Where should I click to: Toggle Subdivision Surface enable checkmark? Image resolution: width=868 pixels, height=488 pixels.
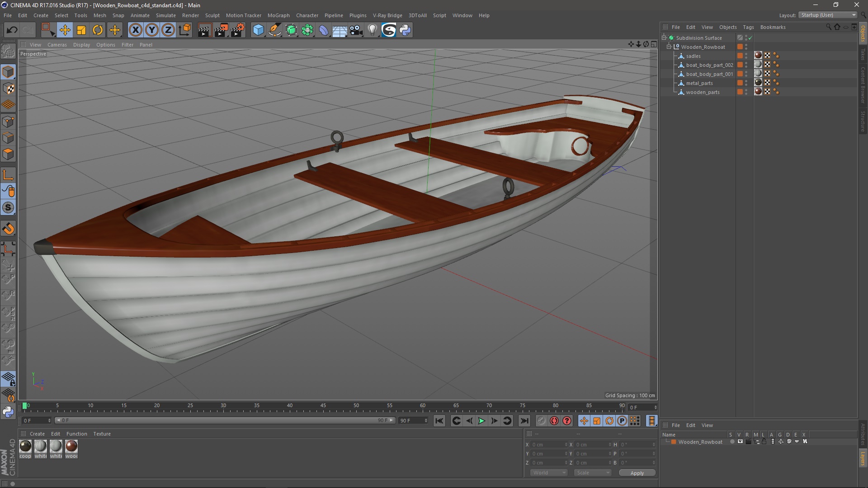[750, 38]
